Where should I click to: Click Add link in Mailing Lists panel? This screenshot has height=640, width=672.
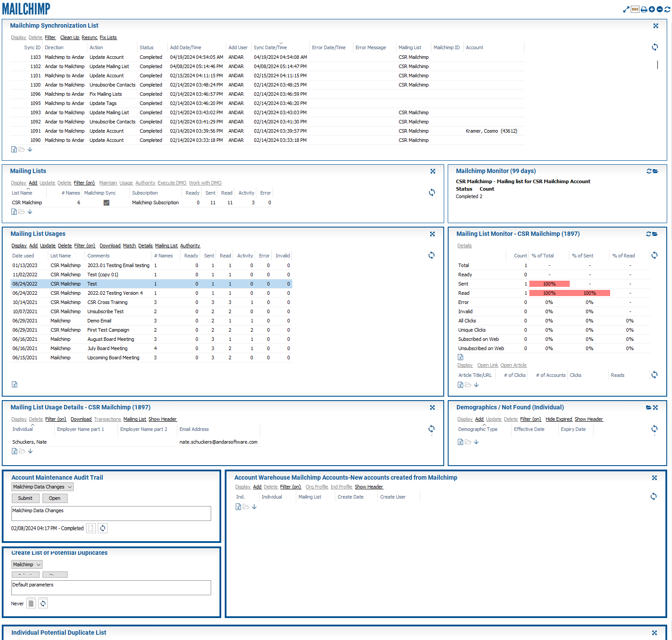tap(33, 183)
